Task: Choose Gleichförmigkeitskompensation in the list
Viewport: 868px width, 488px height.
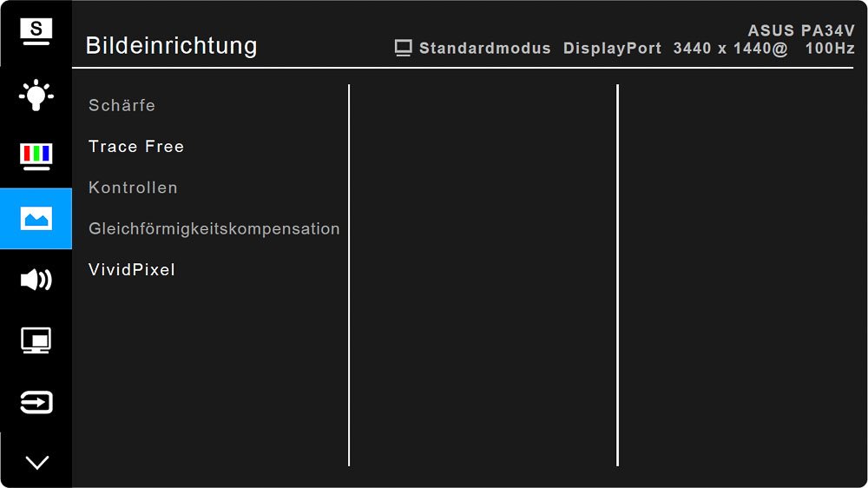Action: point(214,228)
